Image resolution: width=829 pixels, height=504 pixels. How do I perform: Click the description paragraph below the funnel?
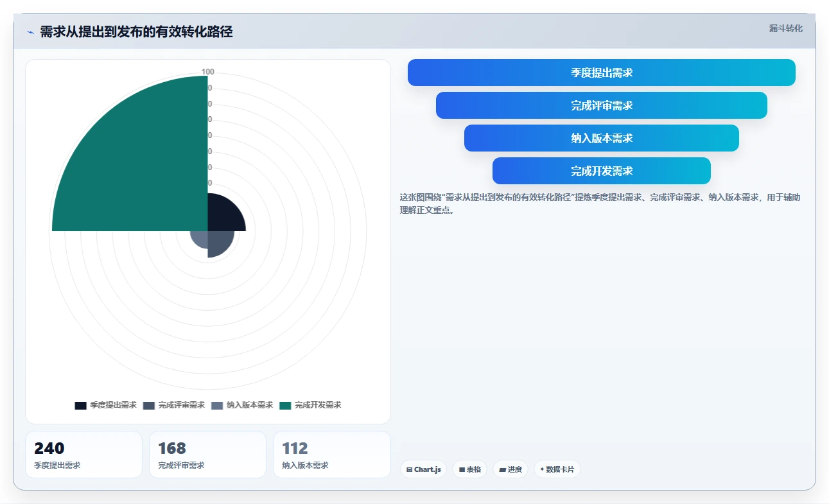point(600,204)
